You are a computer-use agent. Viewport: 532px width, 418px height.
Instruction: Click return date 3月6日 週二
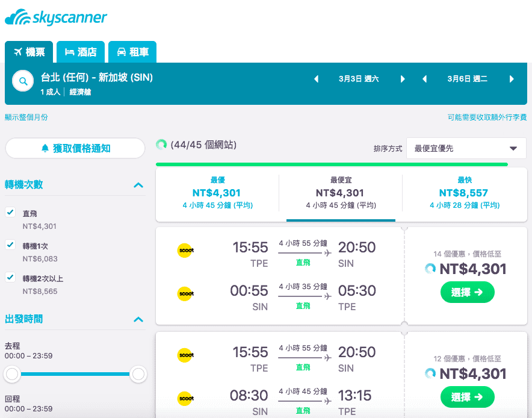click(x=467, y=79)
